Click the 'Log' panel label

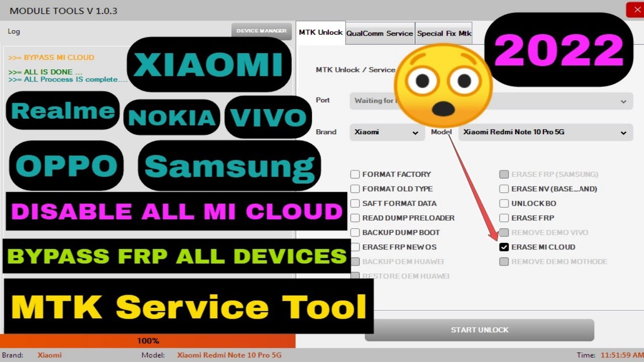(x=14, y=32)
